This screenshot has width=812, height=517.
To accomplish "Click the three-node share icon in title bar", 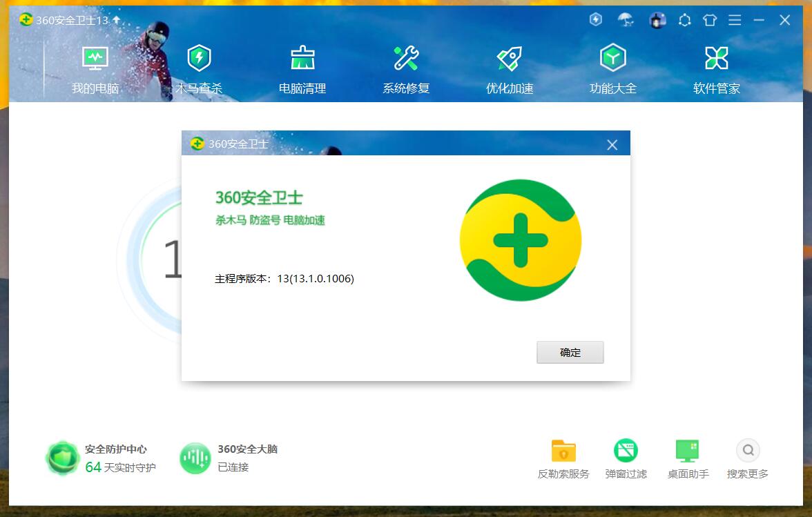I will click(685, 20).
